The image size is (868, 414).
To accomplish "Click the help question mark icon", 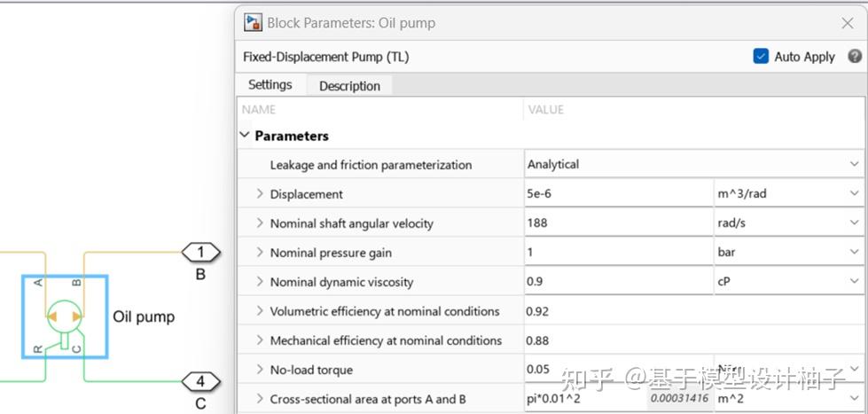I will pos(854,56).
